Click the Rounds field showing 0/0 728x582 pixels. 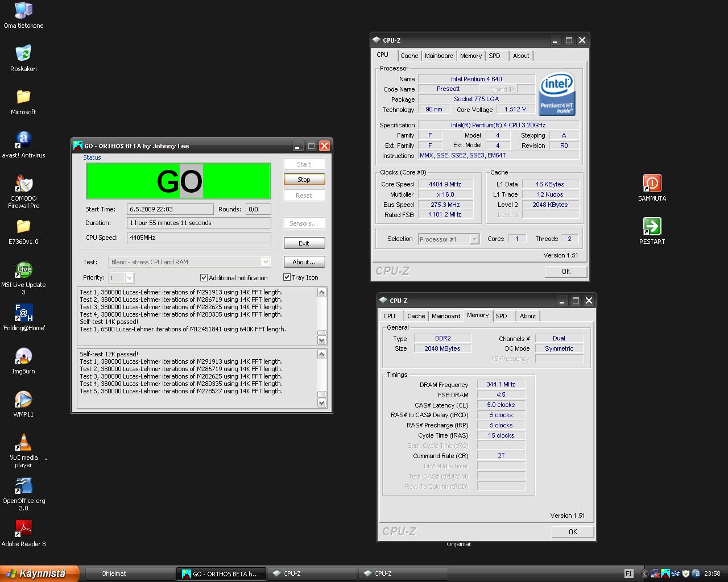[258, 209]
